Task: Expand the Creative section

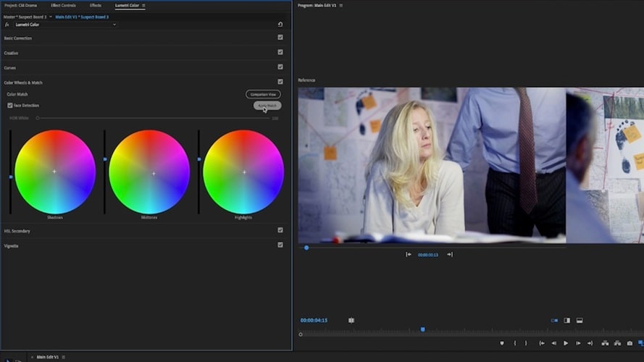Action: pyautogui.click(x=11, y=53)
